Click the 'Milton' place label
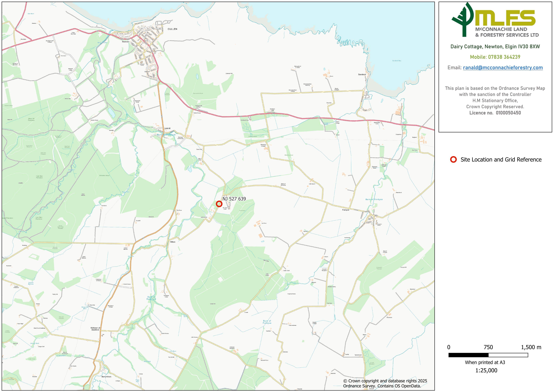The image size is (555, 392). tap(173, 242)
